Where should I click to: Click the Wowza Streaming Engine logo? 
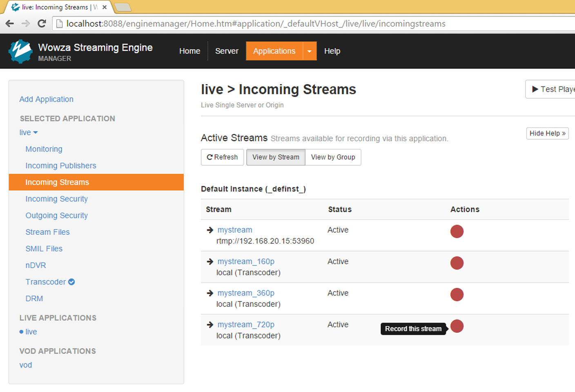20,51
